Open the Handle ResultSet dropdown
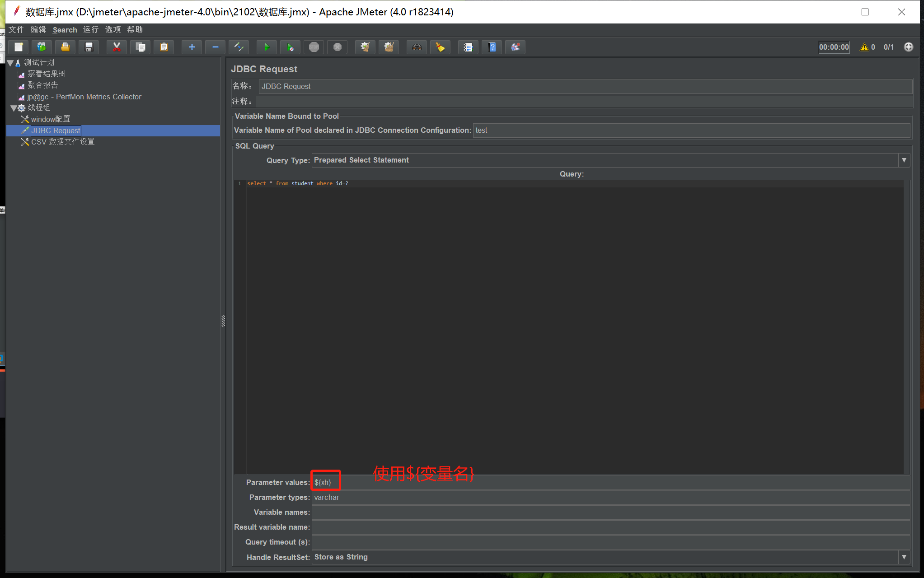This screenshot has height=578, width=924. click(x=904, y=557)
